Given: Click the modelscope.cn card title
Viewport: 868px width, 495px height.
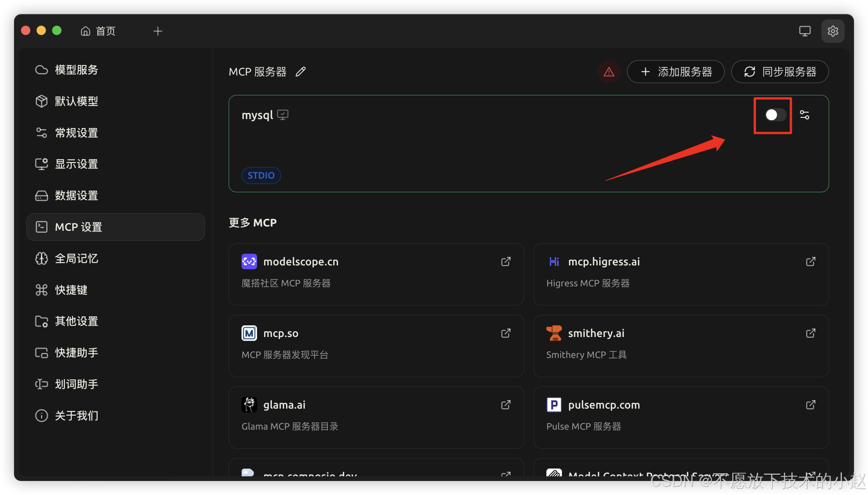Looking at the screenshot, I should pos(301,262).
